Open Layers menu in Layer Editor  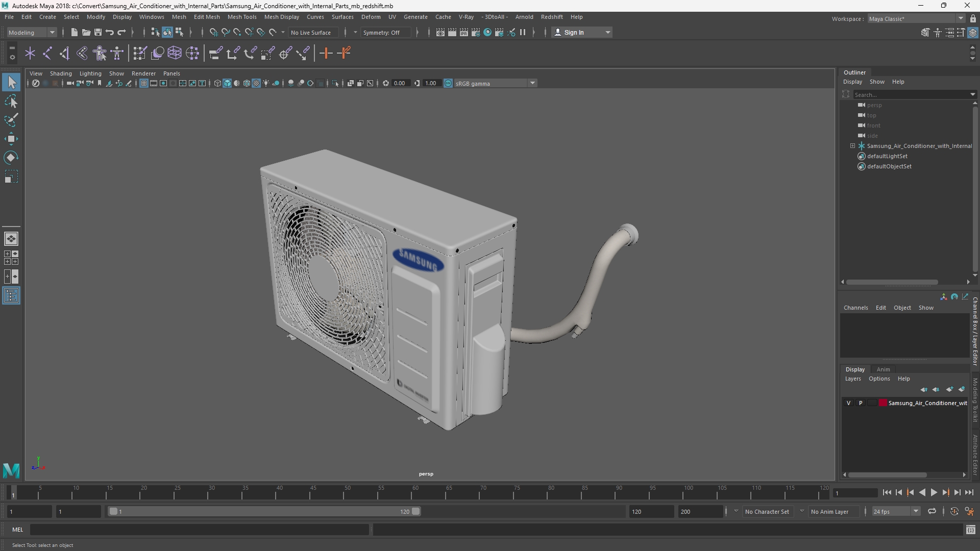click(852, 379)
